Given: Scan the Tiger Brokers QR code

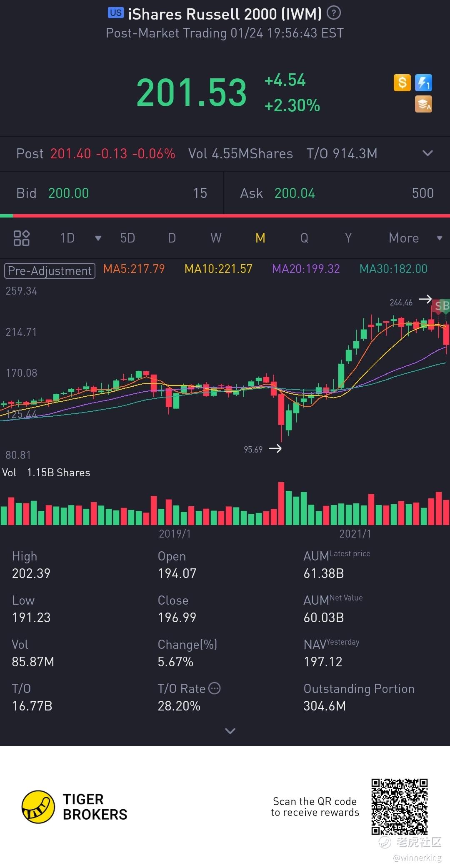Looking at the screenshot, I should (400, 806).
